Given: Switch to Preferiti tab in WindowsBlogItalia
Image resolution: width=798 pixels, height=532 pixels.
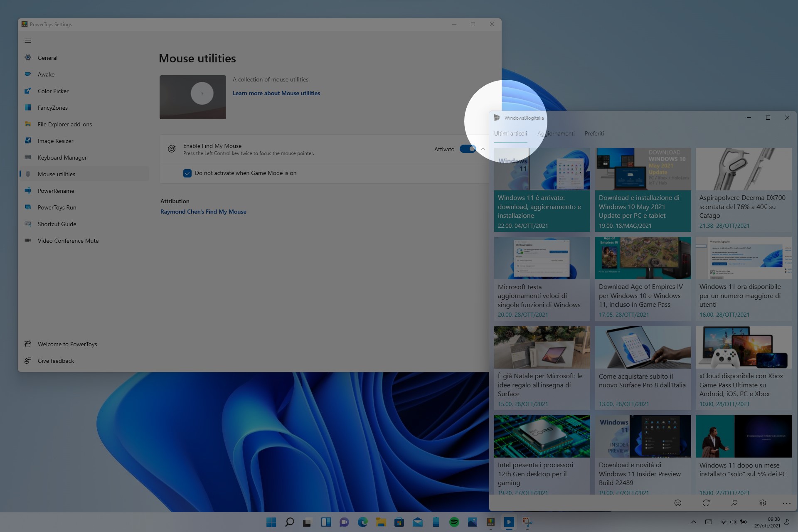Looking at the screenshot, I should [594, 133].
